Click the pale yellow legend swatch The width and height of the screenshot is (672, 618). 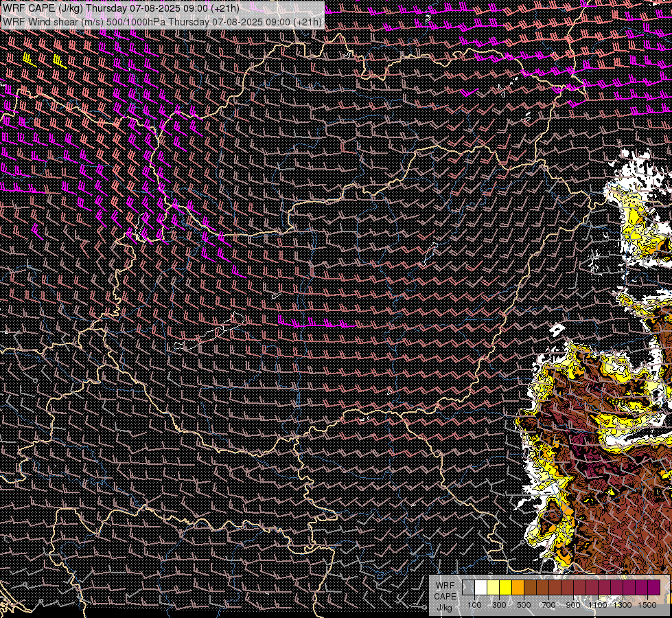[x=494, y=587]
